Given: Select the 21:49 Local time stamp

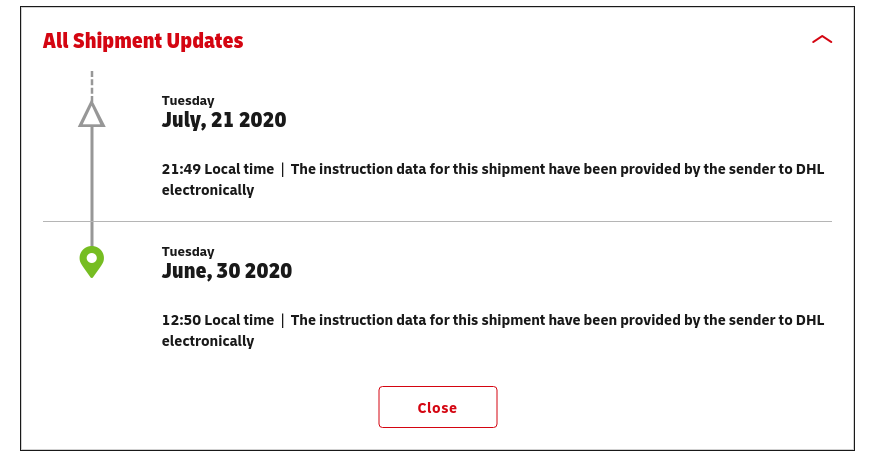Looking at the screenshot, I should 218,169.
